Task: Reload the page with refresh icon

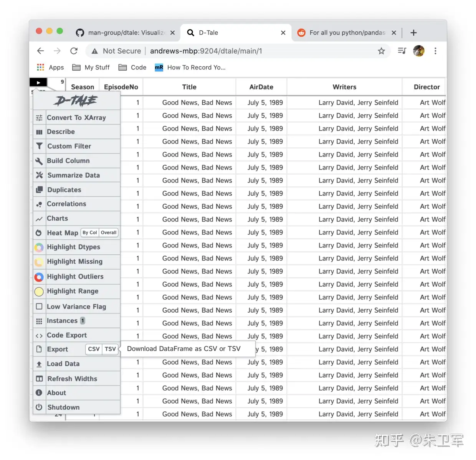Action: tap(74, 51)
